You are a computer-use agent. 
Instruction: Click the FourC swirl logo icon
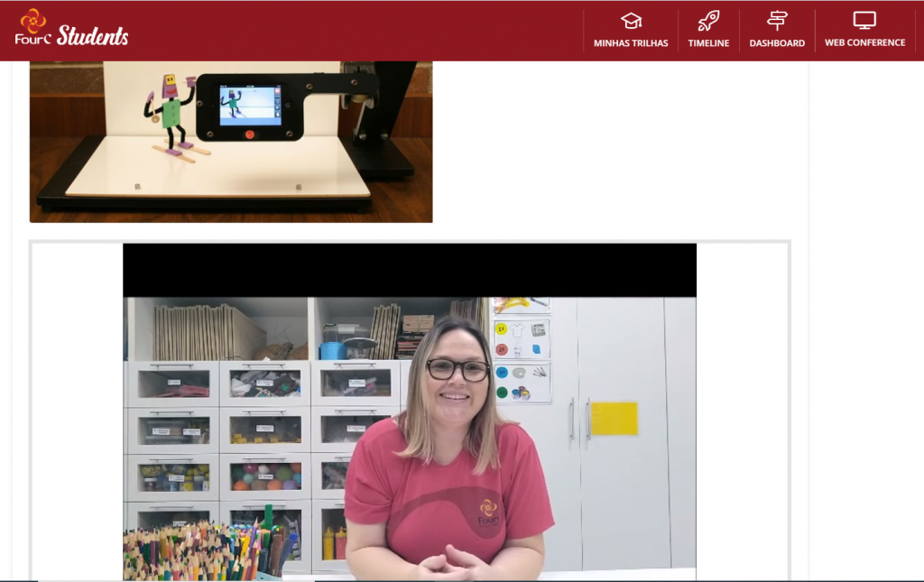click(x=32, y=22)
